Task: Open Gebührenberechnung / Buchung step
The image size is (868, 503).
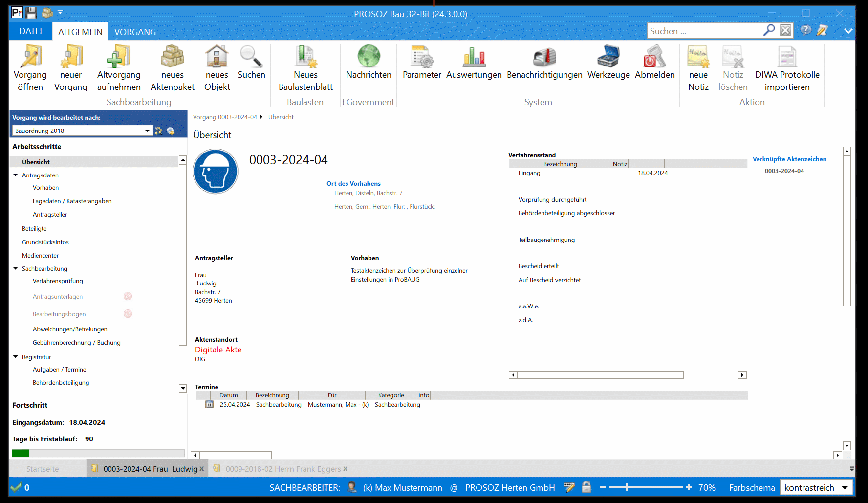Action: [x=77, y=343]
